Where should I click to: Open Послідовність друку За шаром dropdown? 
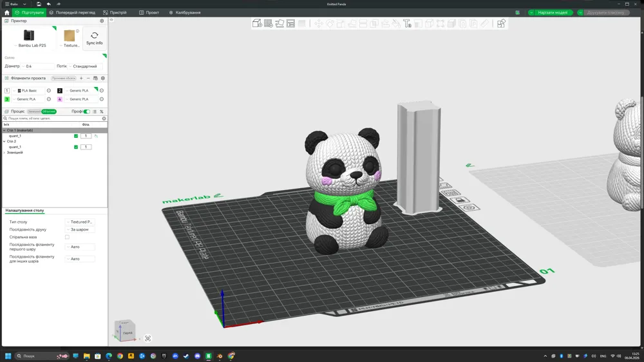pyautogui.click(x=80, y=230)
